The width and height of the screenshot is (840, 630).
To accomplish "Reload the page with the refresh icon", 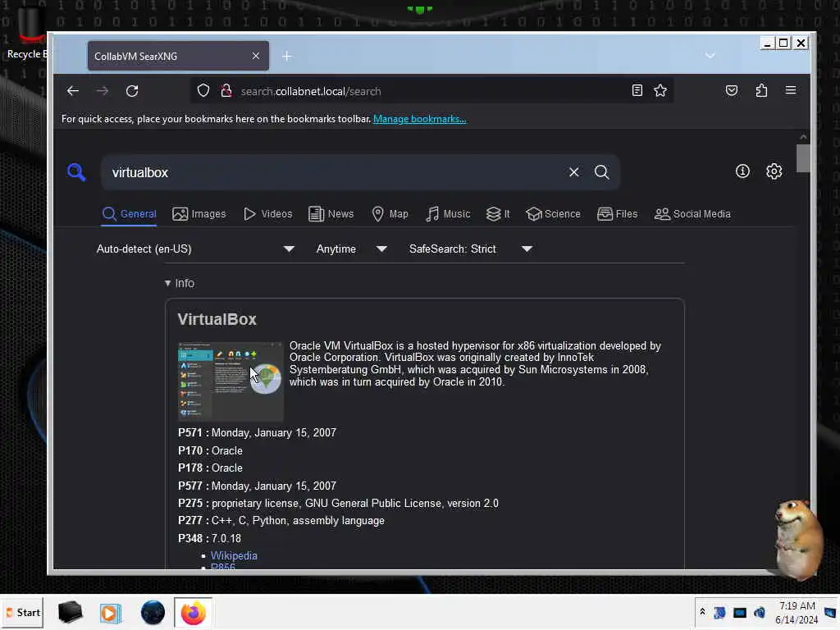I will pyautogui.click(x=132, y=91).
